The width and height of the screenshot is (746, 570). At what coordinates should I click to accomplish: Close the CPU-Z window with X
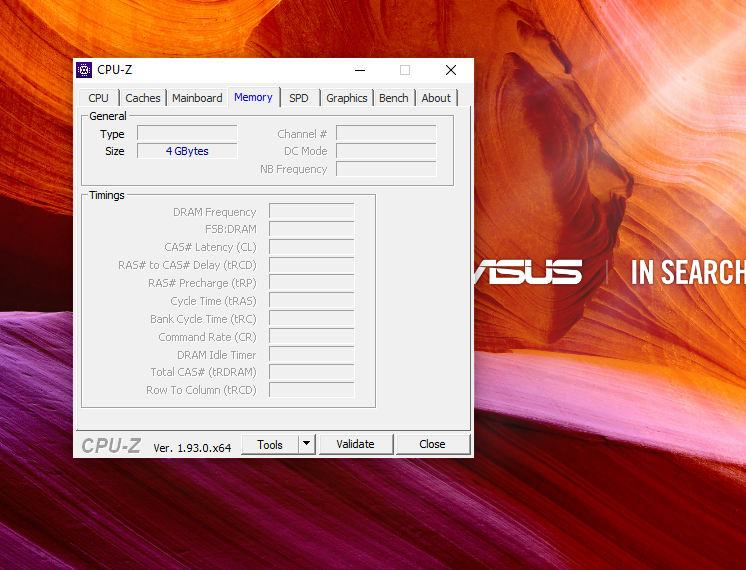pyautogui.click(x=451, y=70)
